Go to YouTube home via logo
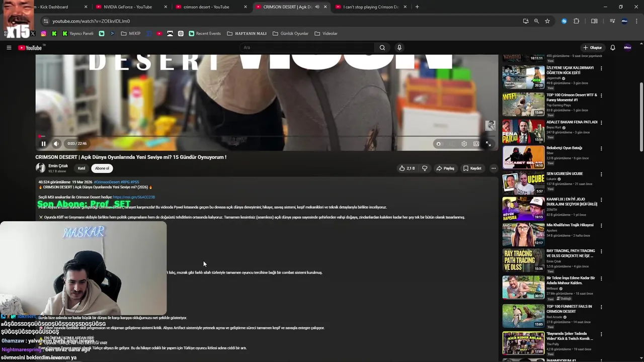This screenshot has height=362, width=644. coord(30,48)
